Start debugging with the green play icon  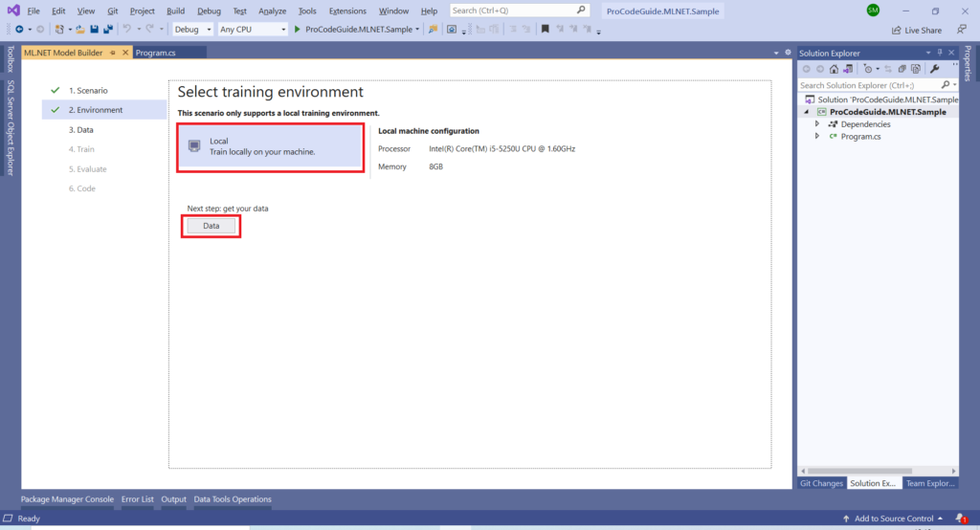tap(298, 30)
